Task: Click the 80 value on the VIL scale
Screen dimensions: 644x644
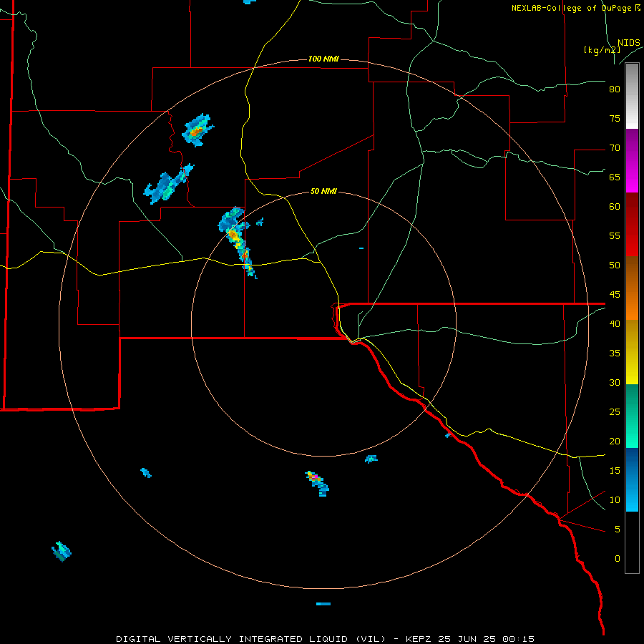Action: 615,89
